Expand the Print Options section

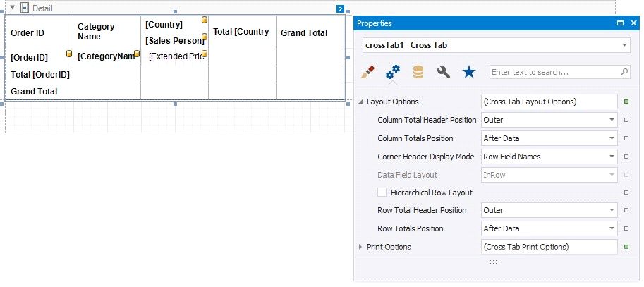[361, 247]
